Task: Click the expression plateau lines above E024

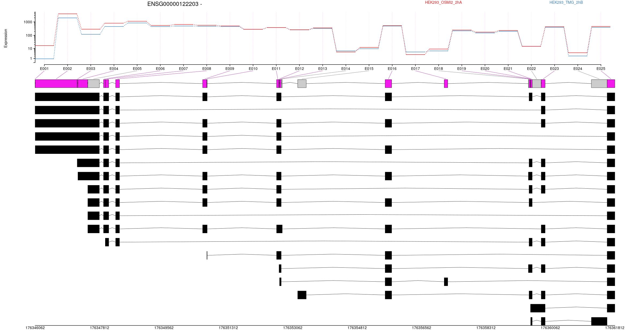Action: pyautogui.click(x=578, y=54)
